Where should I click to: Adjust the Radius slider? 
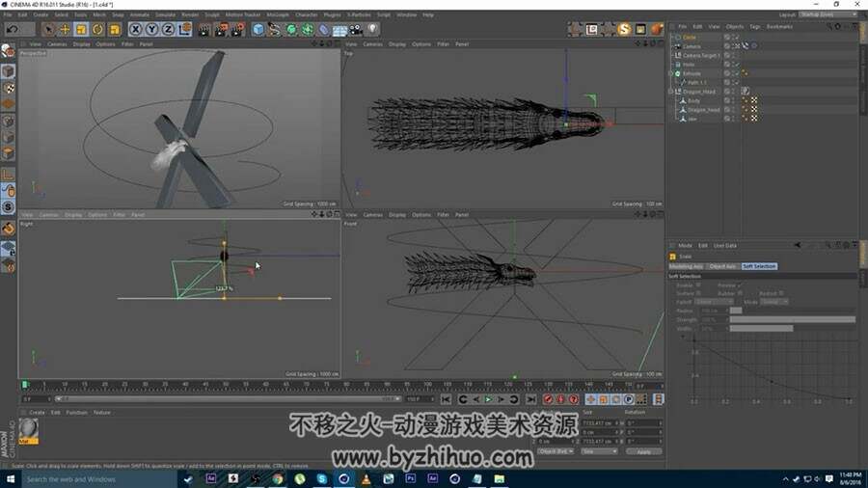792,311
